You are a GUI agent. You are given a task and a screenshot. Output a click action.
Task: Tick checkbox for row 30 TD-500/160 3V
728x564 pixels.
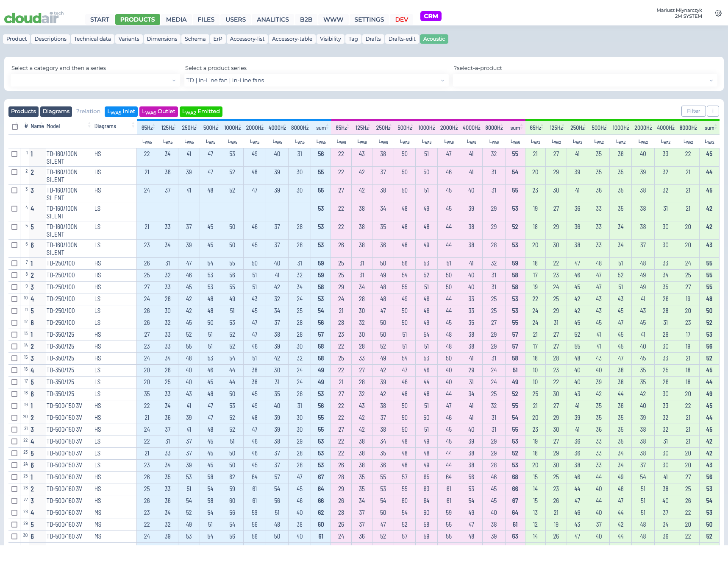(x=14, y=536)
